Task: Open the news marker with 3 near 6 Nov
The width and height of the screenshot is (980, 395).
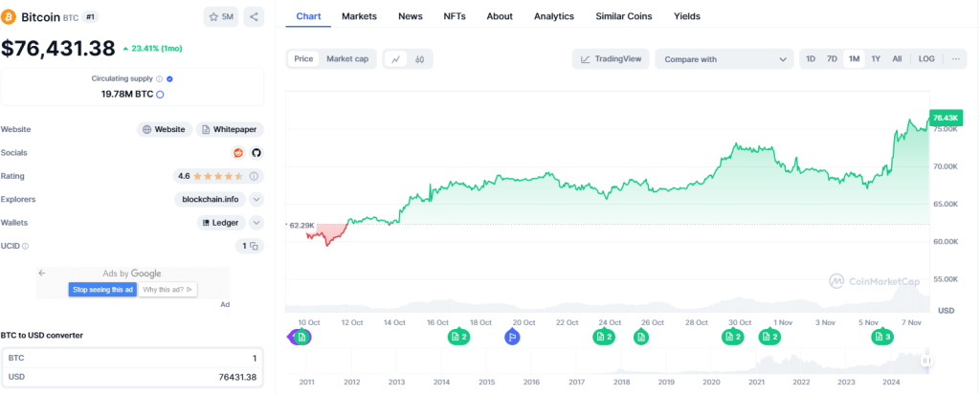Action: (882, 338)
